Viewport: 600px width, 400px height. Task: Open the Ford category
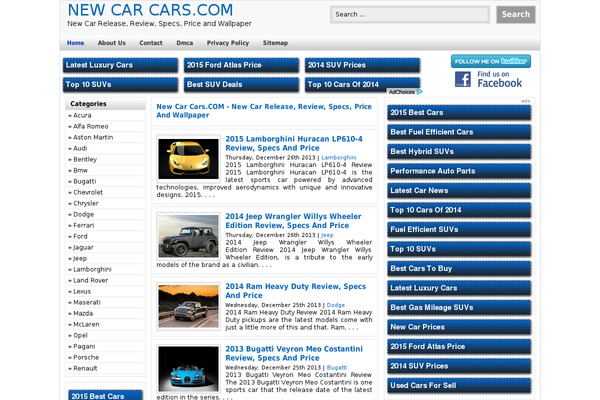pos(80,237)
